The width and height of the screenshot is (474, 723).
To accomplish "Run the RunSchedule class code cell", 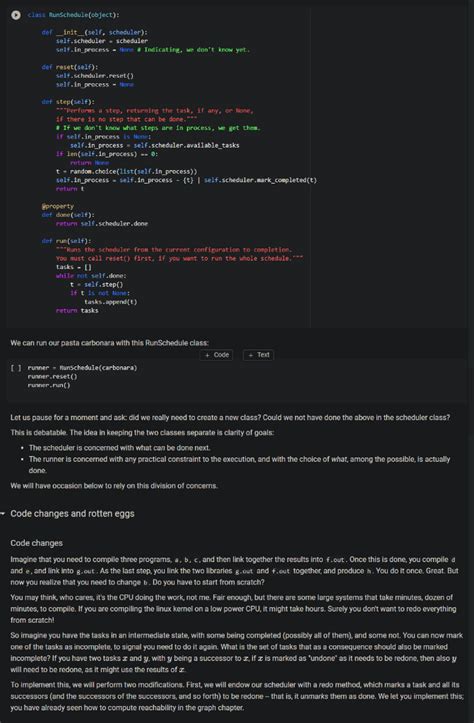I will tap(16, 15).
